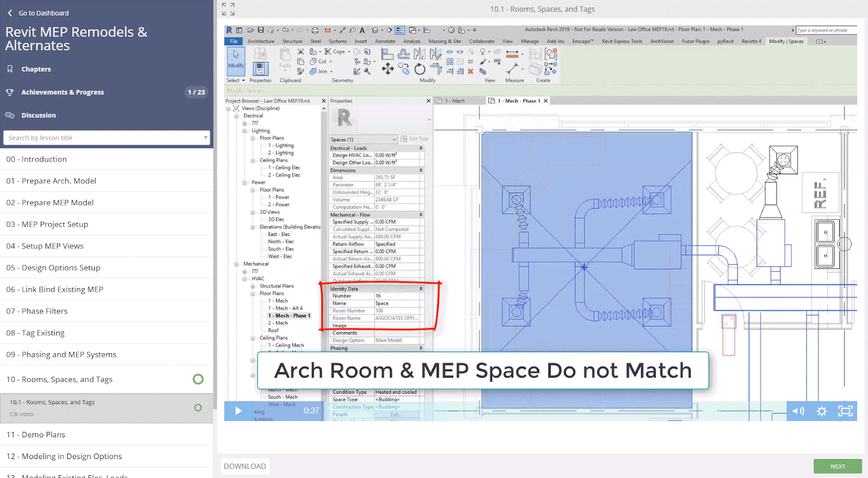Click the red Delete icon

click(x=470, y=71)
